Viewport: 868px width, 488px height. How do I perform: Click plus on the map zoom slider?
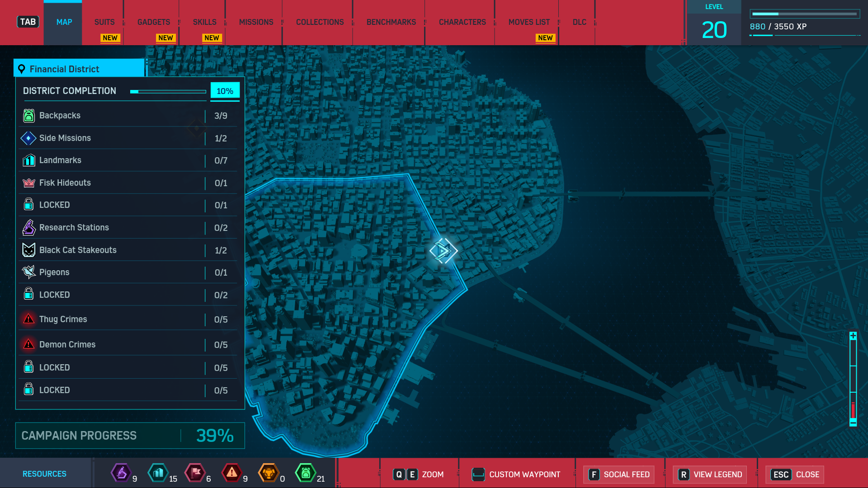(x=853, y=336)
